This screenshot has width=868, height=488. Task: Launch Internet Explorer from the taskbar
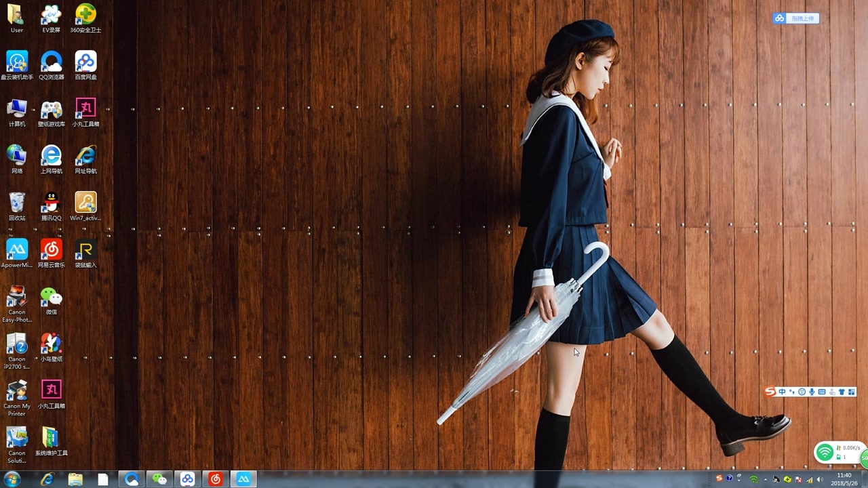coord(47,479)
